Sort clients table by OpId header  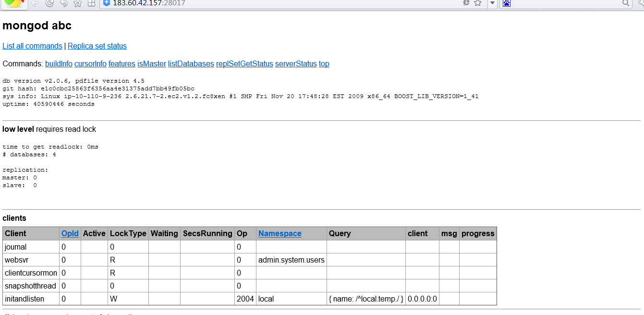tap(70, 234)
